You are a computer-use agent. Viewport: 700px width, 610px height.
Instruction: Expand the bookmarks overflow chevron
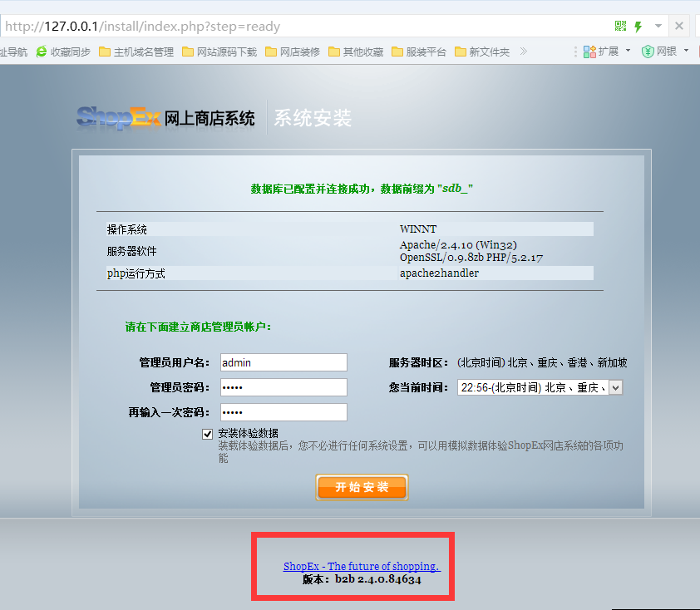523,52
